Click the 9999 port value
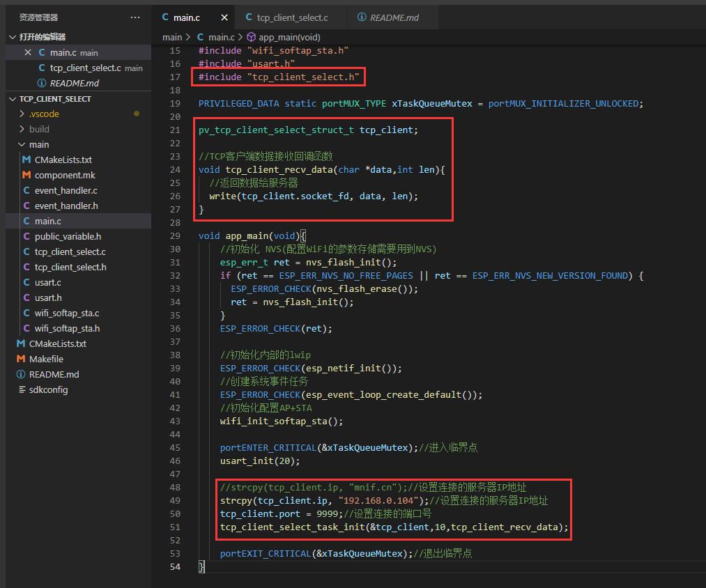706x588 pixels. (x=328, y=513)
